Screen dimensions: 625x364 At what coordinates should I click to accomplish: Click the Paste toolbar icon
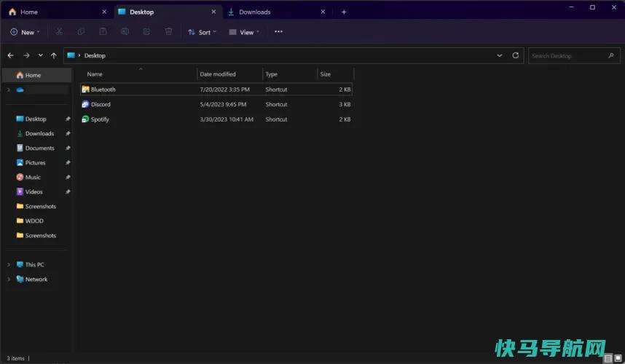click(103, 31)
